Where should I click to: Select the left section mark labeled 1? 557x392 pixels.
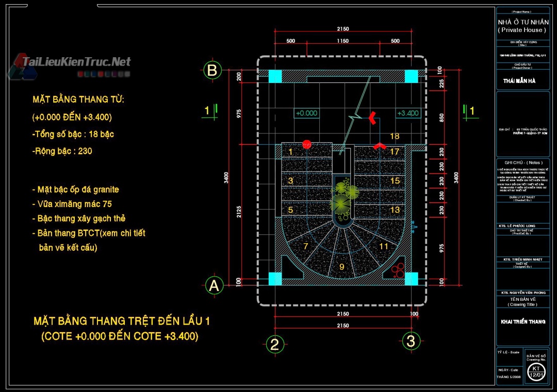(x=210, y=110)
